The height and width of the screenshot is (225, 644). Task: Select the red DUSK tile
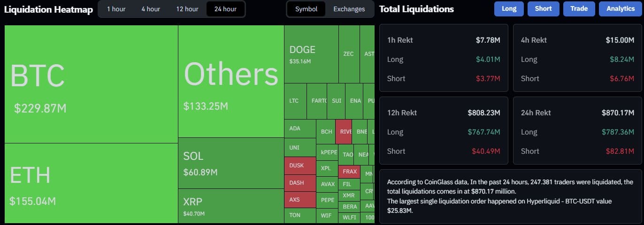300,165
